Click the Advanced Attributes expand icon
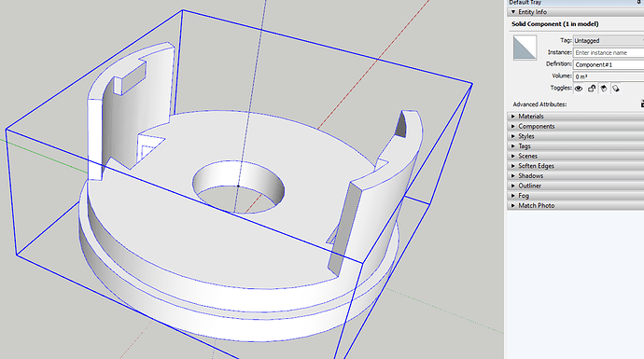This screenshot has height=359, width=644. (x=642, y=104)
